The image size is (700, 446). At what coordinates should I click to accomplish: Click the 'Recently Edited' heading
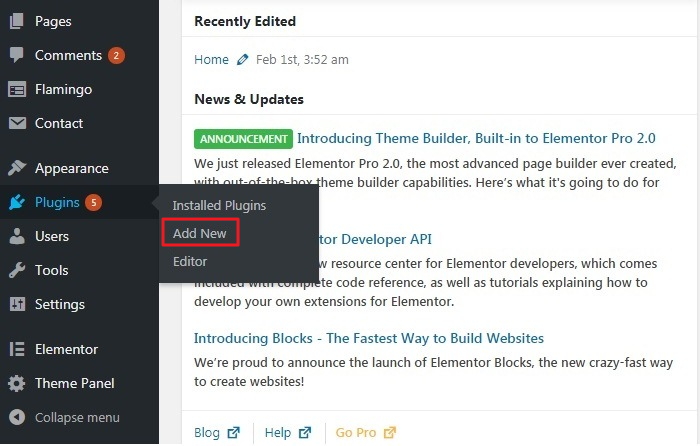pos(245,21)
